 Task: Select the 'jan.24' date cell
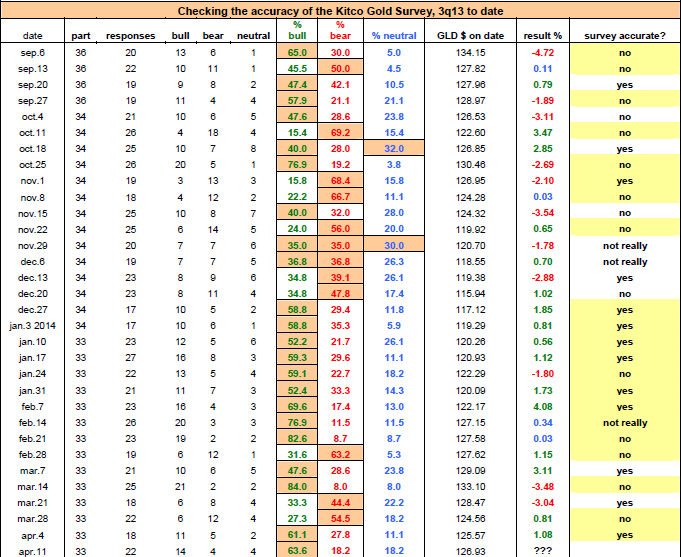point(33,374)
